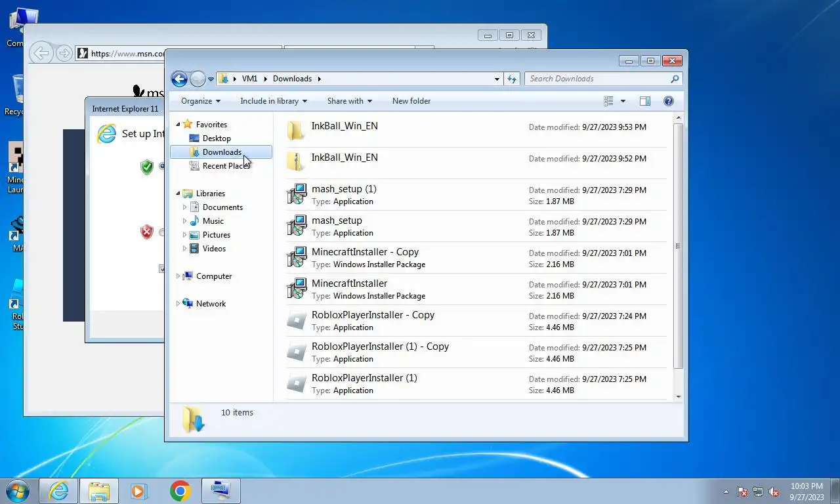Click the volume muted tray icon
Image resolution: width=840 pixels, height=504 pixels.
point(774,492)
